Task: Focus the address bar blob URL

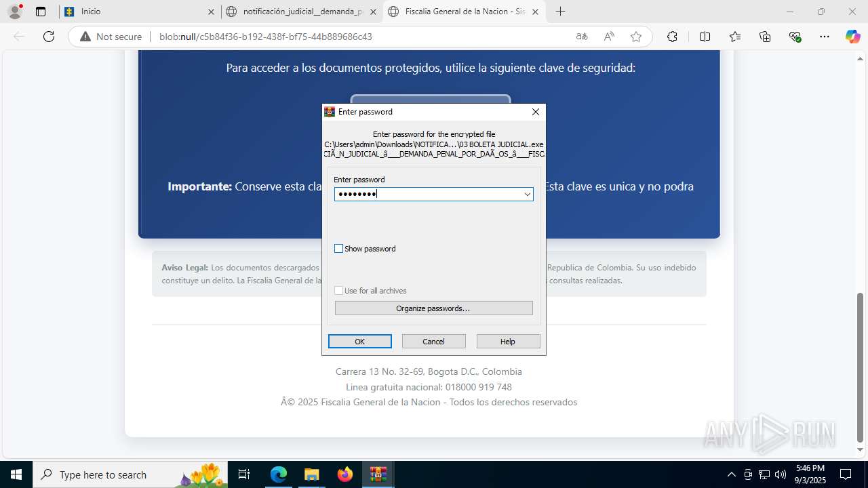Action: point(265,37)
